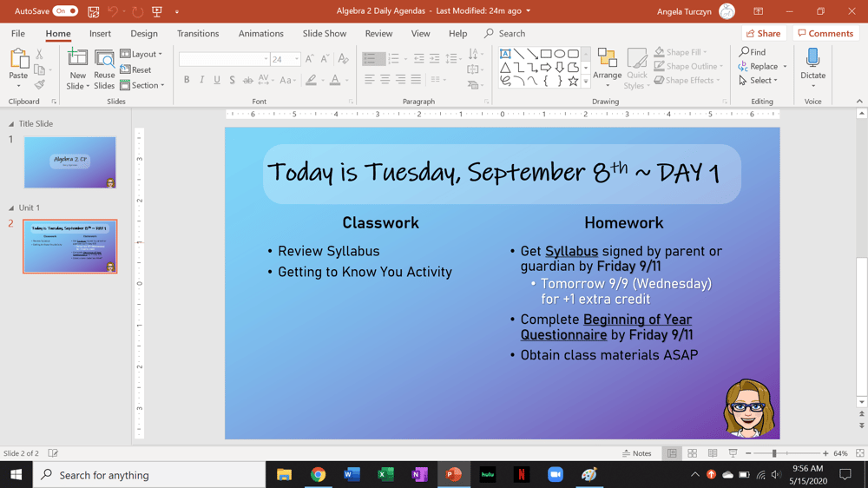868x488 pixels.
Task: Open the Slide Show tab
Action: 325,33
